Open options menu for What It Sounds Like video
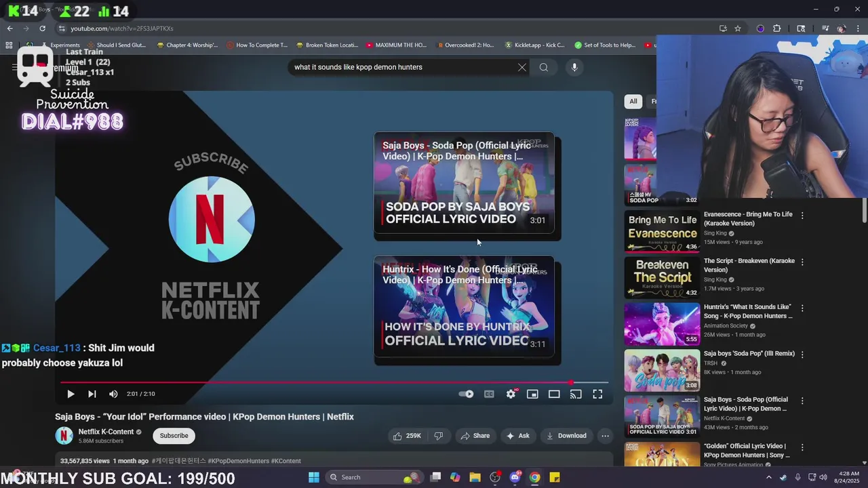868x488 pixels. [x=802, y=308]
